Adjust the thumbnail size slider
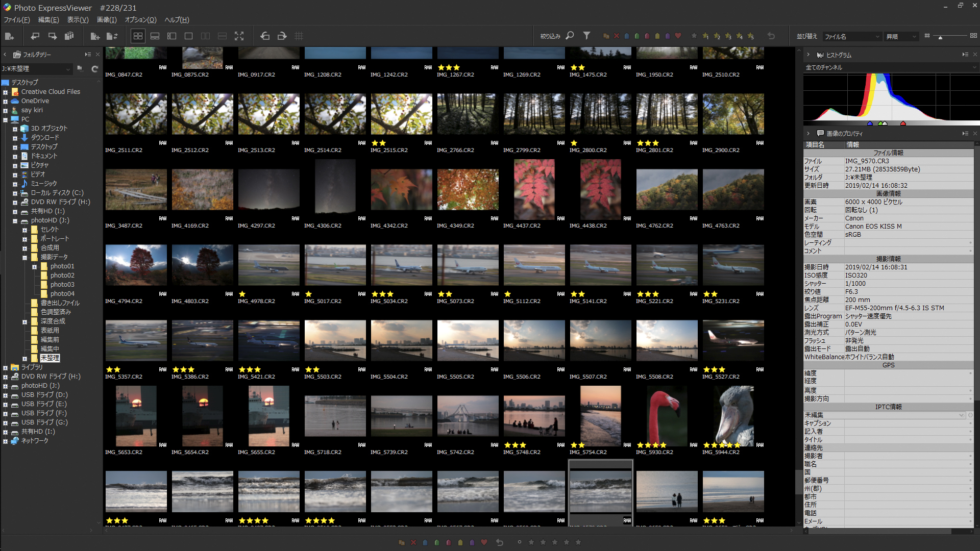This screenshot has width=980, height=551. pyautogui.click(x=940, y=37)
